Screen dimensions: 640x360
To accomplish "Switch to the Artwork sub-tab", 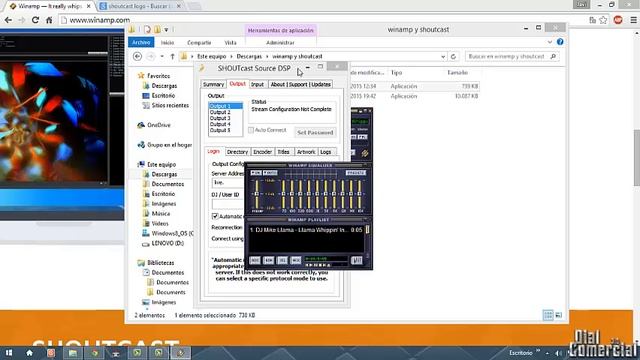I will click(306, 152).
